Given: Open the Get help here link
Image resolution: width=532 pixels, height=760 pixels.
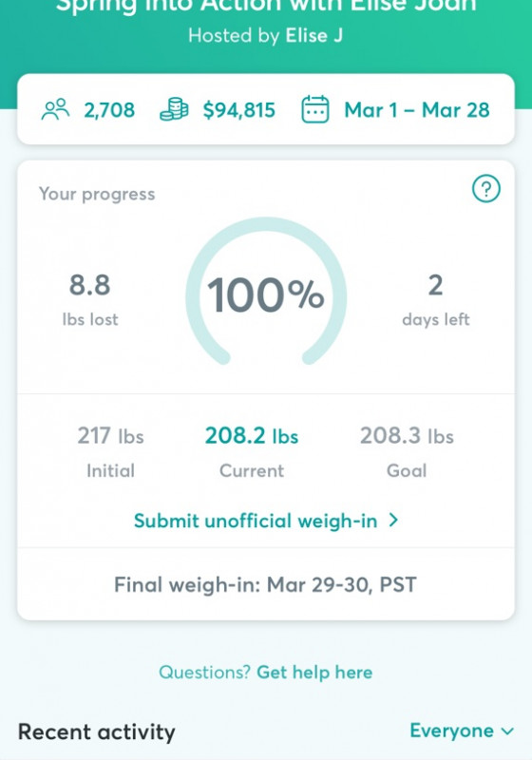Looking at the screenshot, I should 314,673.
